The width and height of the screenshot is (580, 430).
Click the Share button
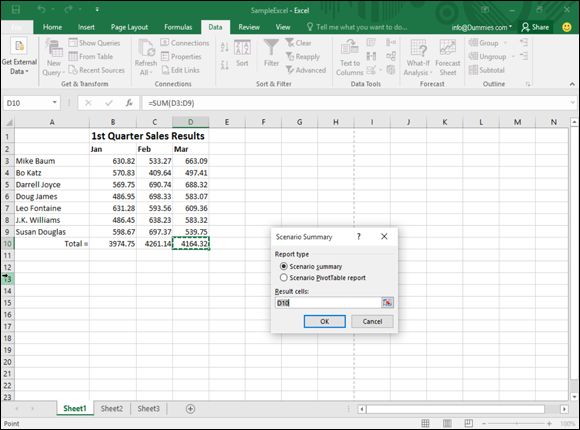tap(535, 27)
